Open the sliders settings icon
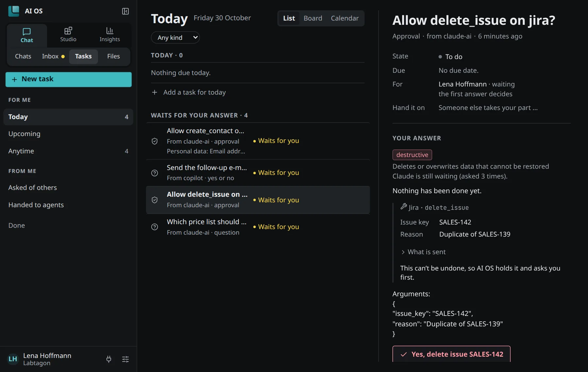Image resolution: width=588 pixels, height=372 pixels. coord(125,359)
